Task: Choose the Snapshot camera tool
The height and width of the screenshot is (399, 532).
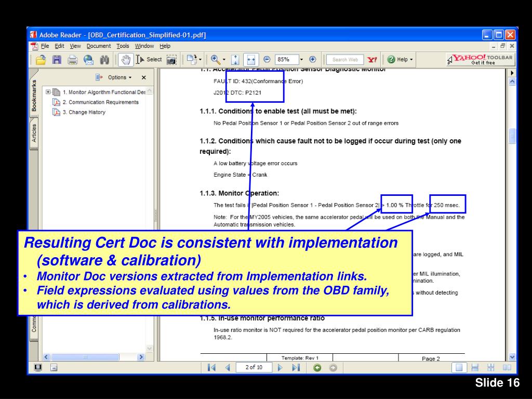Action: (x=171, y=60)
